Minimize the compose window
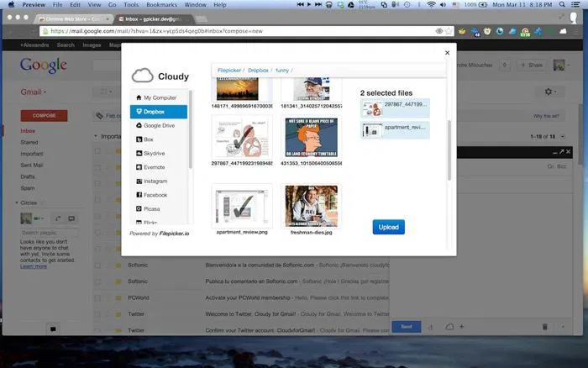The width and height of the screenshot is (588, 368). coord(554,152)
